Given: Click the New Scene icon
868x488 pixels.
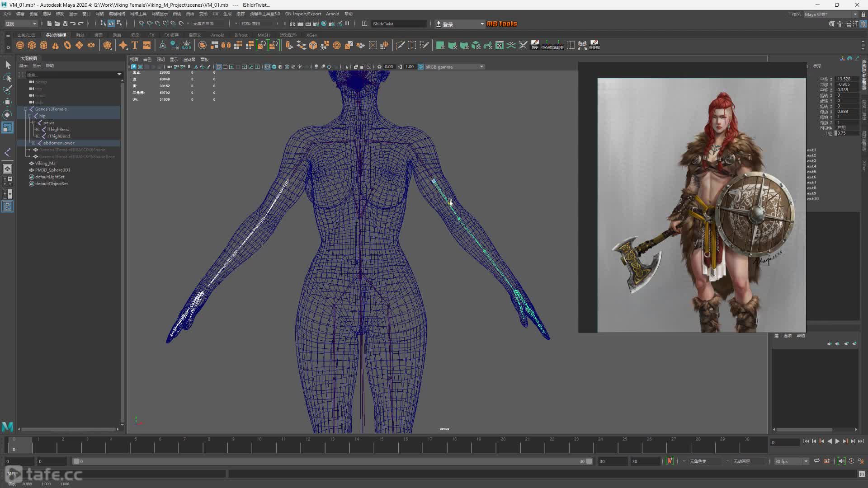Looking at the screenshot, I should click(x=49, y=23).
